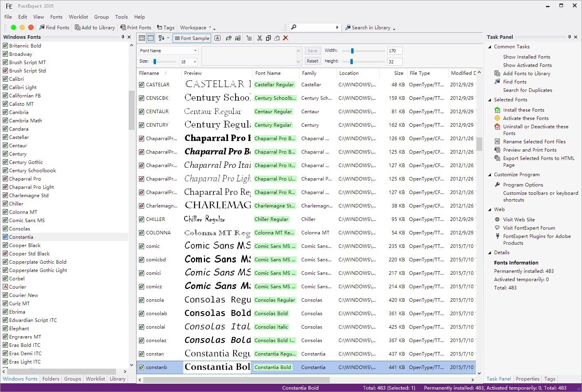Switch to the Folders tab

[x=51, y=379]
